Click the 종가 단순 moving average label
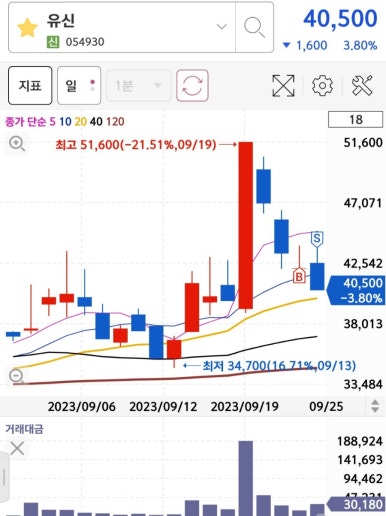 click(x=25, y=122)
